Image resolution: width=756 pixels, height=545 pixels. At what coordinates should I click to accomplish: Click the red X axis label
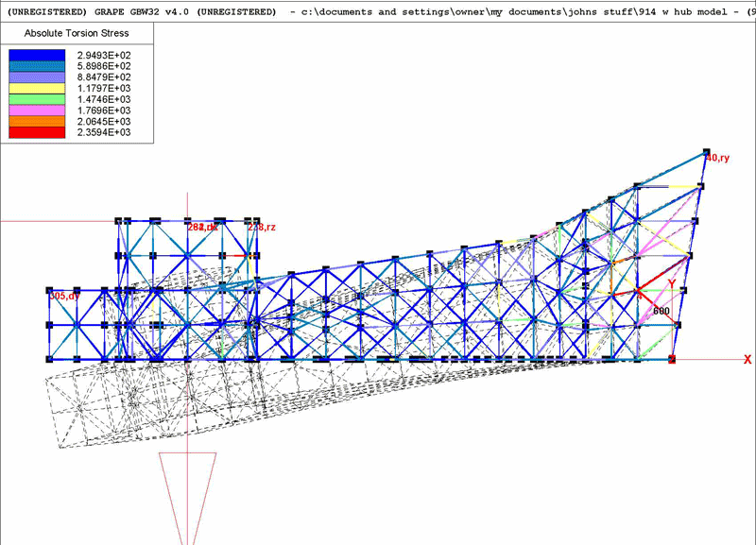pyautogui.click(x=747, y=360)
